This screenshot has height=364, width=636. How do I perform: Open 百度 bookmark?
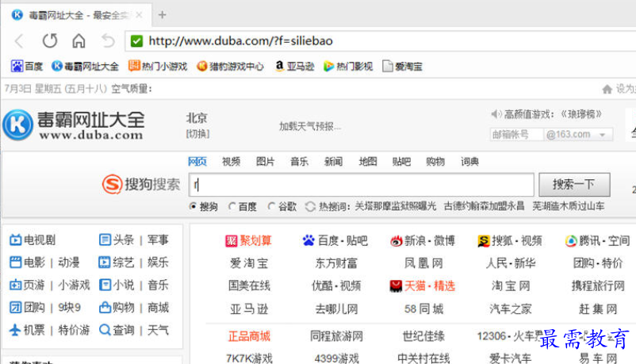pos(27,66)
